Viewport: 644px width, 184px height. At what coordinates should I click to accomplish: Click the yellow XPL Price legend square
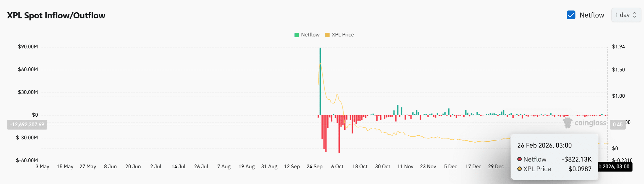pos(327,34)
